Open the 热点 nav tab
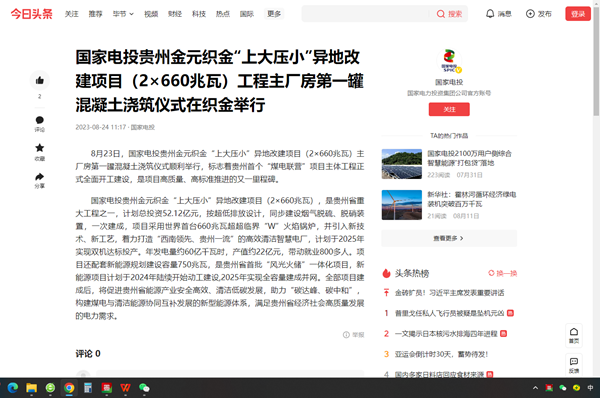 223,14
